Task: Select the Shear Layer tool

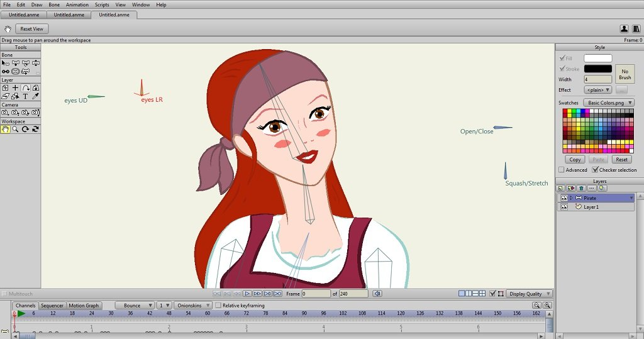Action: [5, 96]
